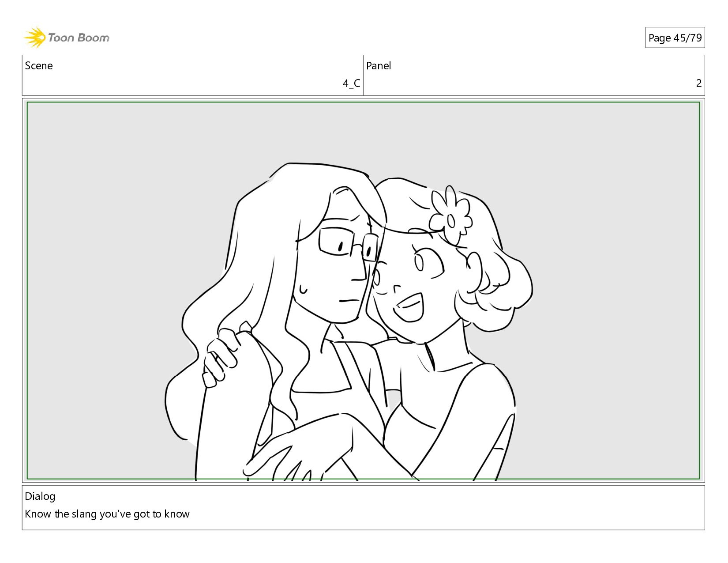The height and width of the screenshot is (563, 728).
Task: Click the scene value '4_C'
Action: pos(351,83)
